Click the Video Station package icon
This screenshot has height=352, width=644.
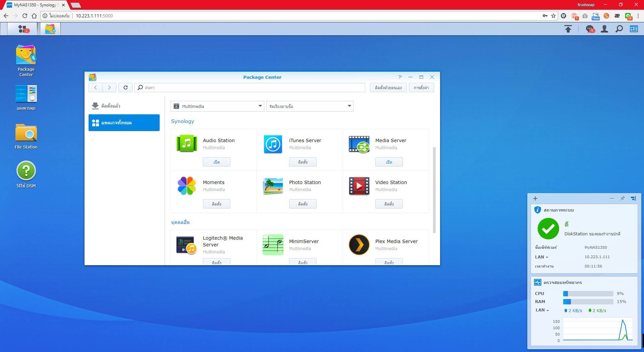coord(359,186)
